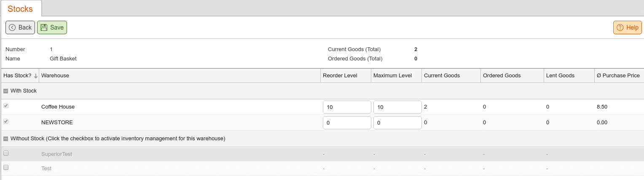Viewport: 644px width, 180px height.
Task: Toggle the Coffee House stock checkbox
Action: click(x=6, y=106)
